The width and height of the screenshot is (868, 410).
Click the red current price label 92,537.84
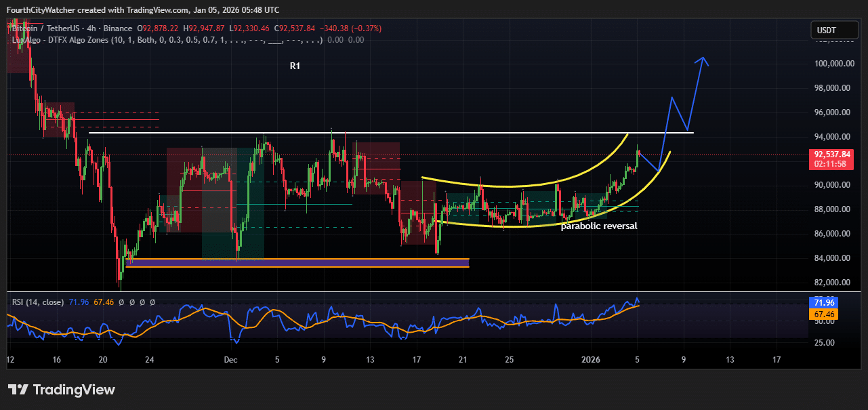(831, 155)
